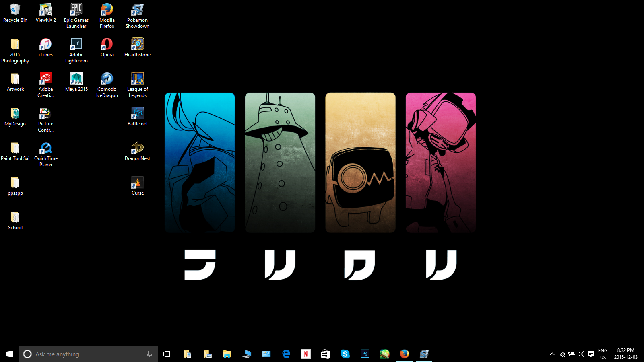The image size is (644, 362).
Task: Launch ViewNX 2 from the desktop
Action: [45, 13]
